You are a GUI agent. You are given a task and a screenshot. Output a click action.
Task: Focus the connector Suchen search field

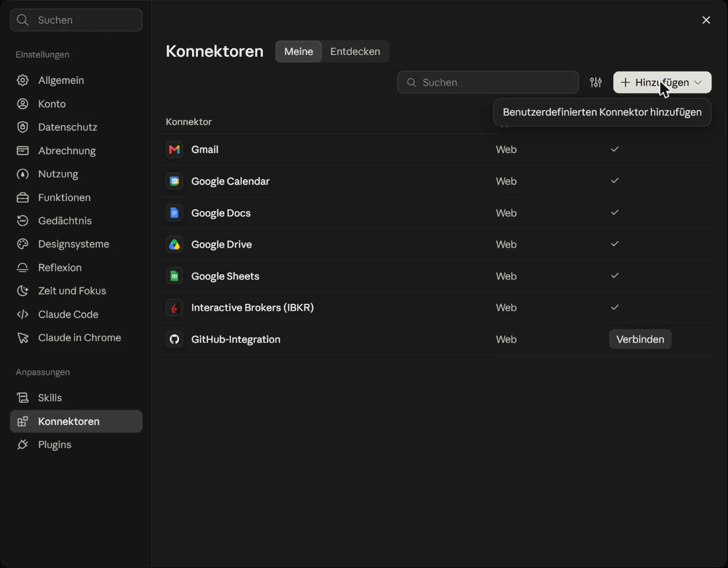488,83
